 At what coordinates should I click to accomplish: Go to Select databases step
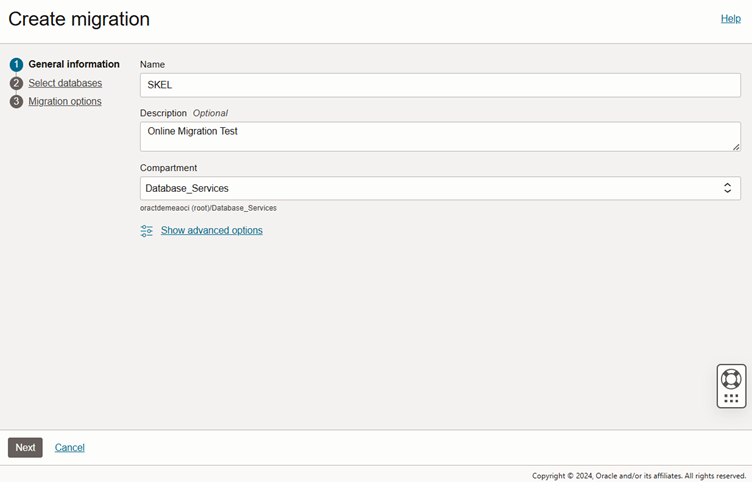coord(65,83)
